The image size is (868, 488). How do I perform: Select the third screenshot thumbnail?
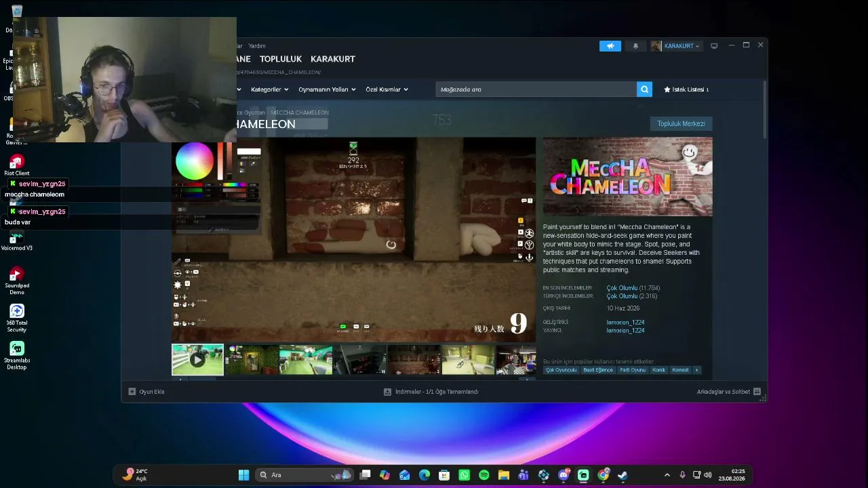coord(306,360)
